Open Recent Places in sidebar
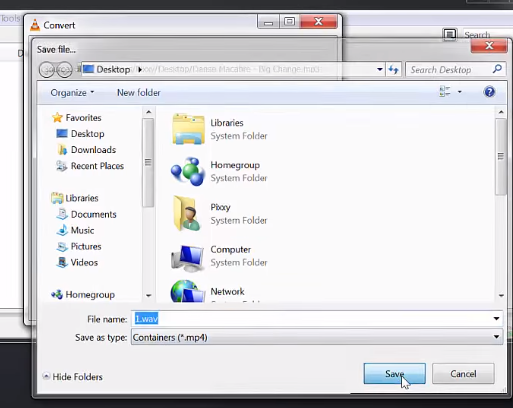Viewport: 513px width, 408px height. coord(97,166)
